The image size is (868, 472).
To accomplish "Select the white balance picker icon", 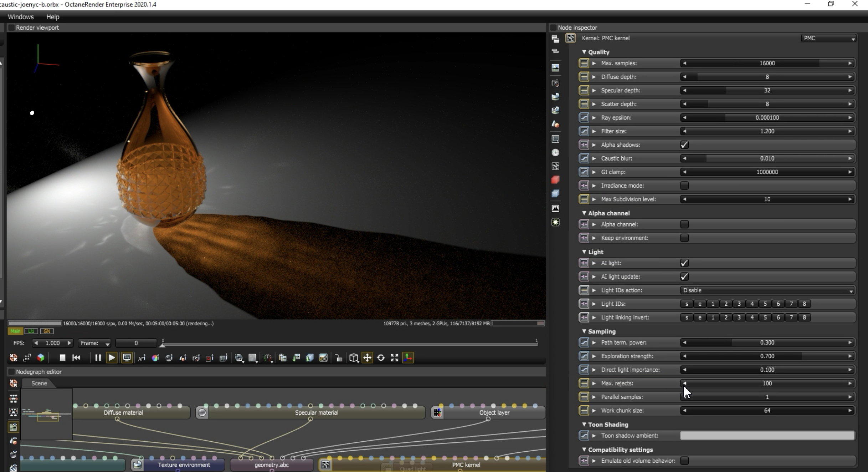I will [155, 358].
